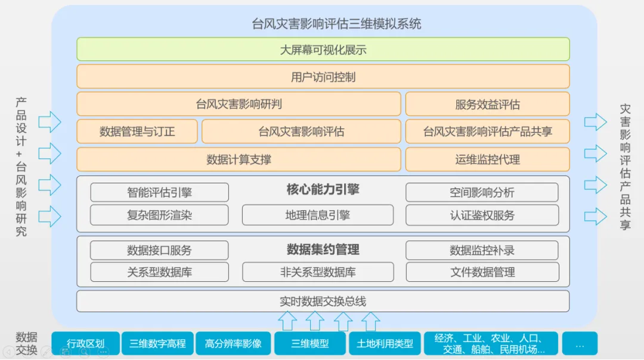Activate the slideshow zoom magnifier
The image size is (644, 360).
point(84,352)
